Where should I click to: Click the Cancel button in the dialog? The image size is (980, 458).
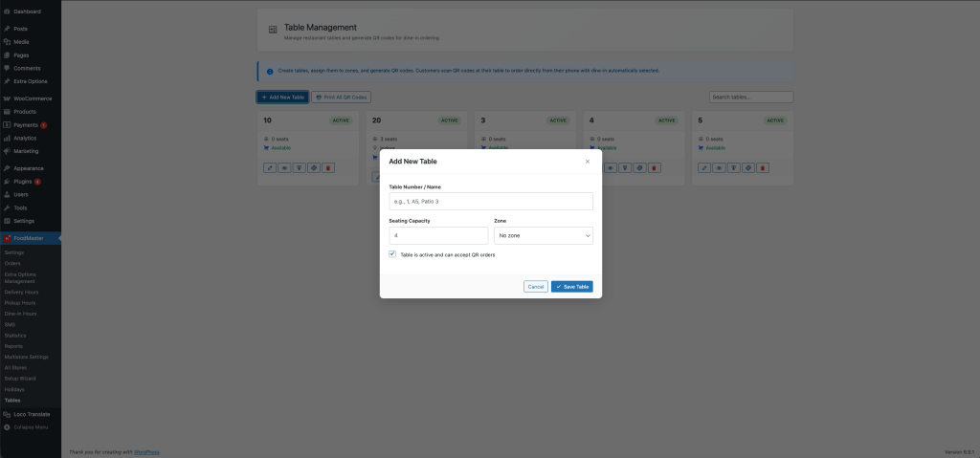(536, 287)
